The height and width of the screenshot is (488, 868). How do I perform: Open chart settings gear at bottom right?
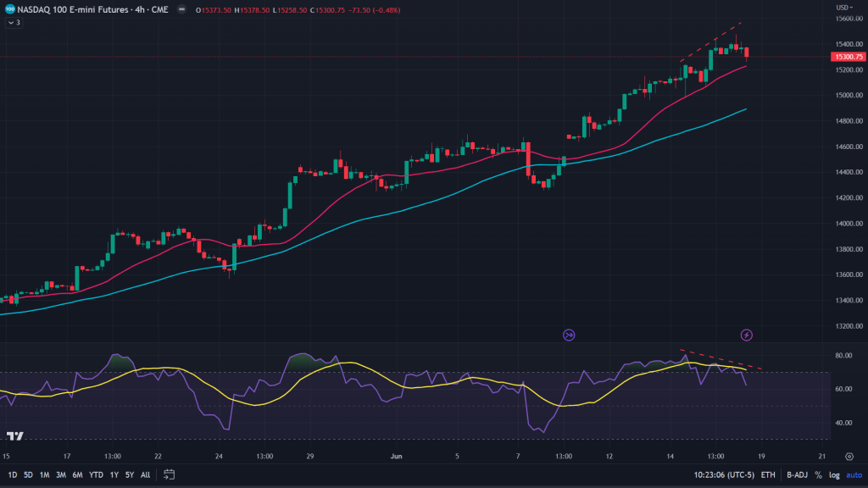click(x=849, y=456)
